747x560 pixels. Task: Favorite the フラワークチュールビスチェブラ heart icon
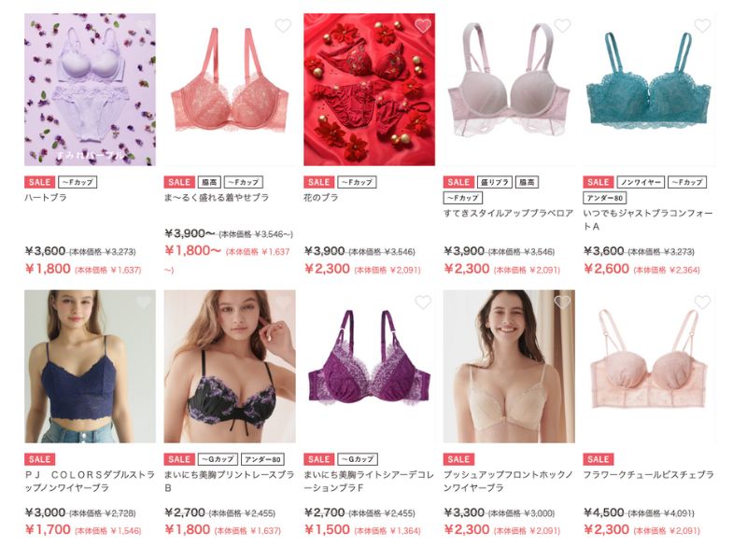[702, 302]
